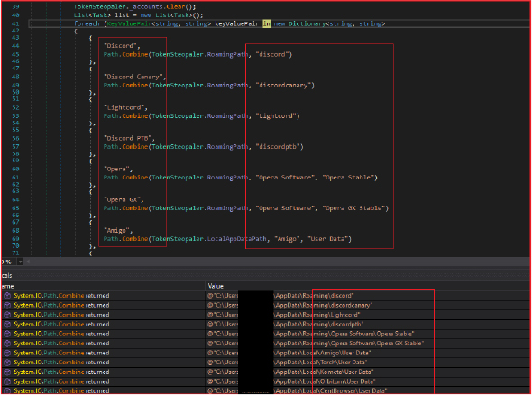
Task: Click the cube icon of the Kometa\User Data row
Action: pos(7,372)
